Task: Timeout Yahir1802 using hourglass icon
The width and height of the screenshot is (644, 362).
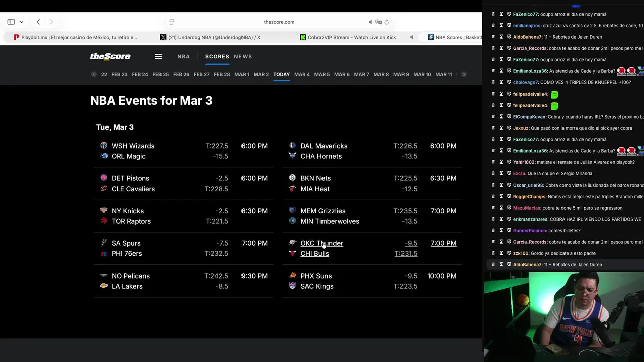Action: click(x=501, y=162)
